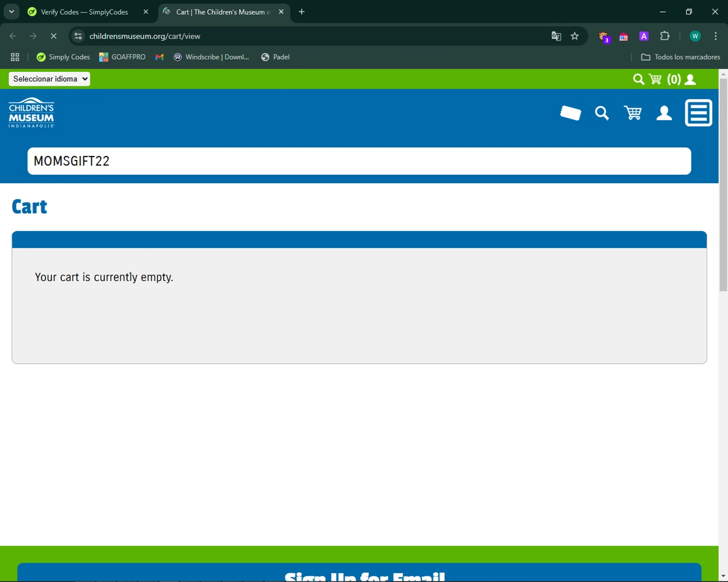Click the search icon in green bar
Image resolution: width=728 pixels, height=582 pixels.
[639, 79]
